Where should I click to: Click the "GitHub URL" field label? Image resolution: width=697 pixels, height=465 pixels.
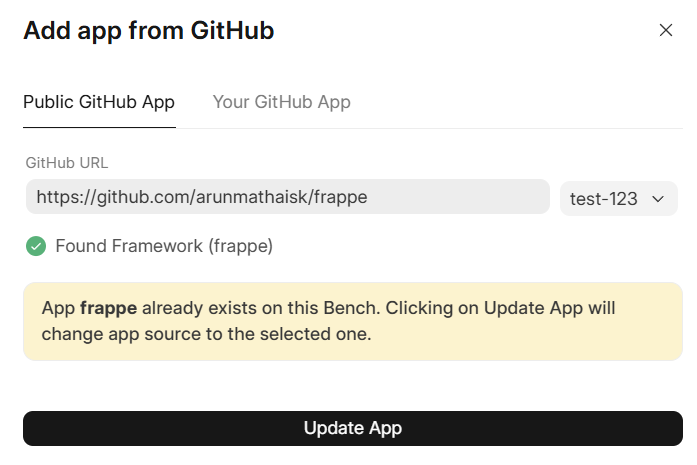pos(66,162)
